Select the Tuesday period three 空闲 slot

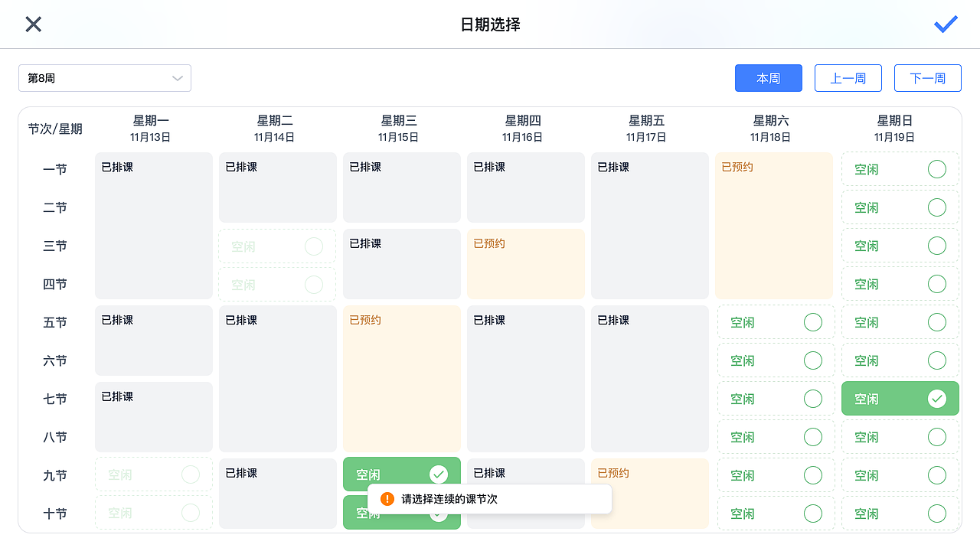[x=277, y=246]
